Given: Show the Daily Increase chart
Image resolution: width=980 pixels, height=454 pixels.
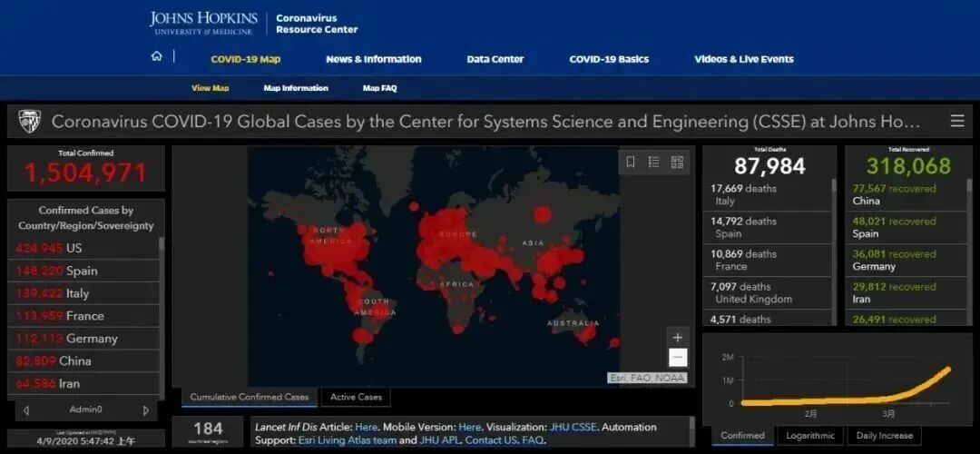Looking at the screenshot, I should pyautogui.click(x=885, y=436).
